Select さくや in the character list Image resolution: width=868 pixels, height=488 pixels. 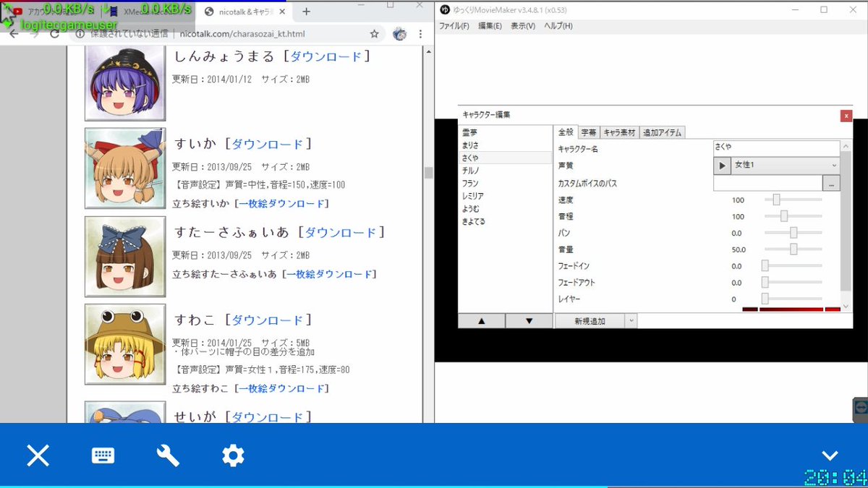pyautogui.click(x=469, y=156)
